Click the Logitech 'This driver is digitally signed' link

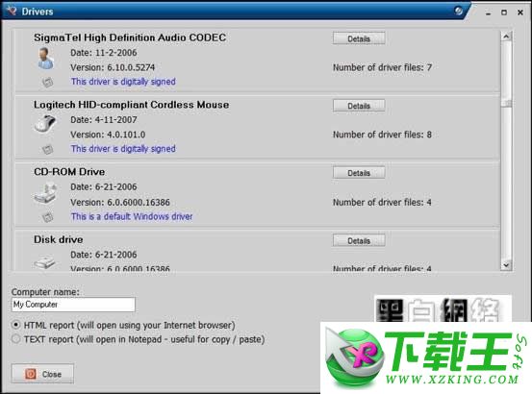click(x=123, y=149)
